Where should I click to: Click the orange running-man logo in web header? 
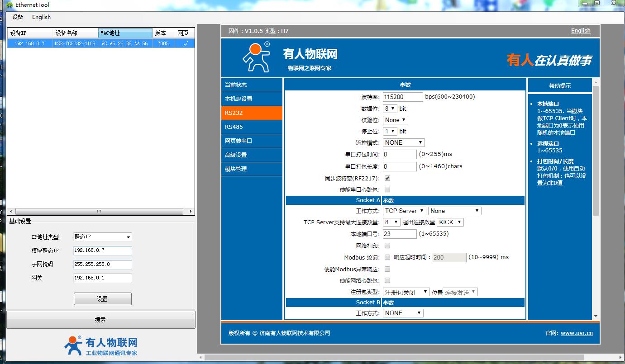[x=256, y=57]
